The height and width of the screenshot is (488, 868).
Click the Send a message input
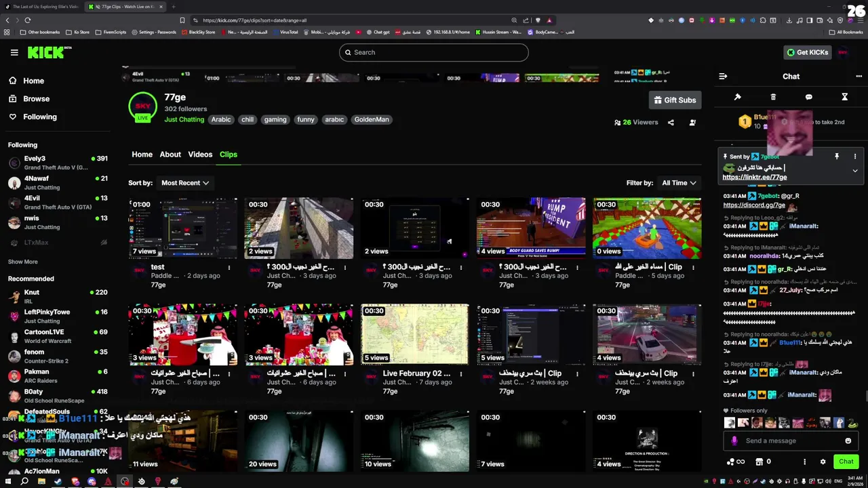(791, 441)
